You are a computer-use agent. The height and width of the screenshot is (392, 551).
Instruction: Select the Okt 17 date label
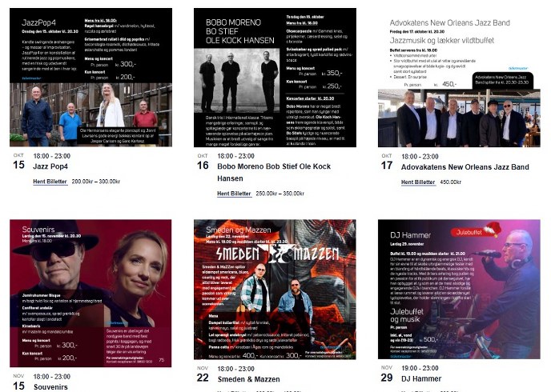[x=387, y=162]
